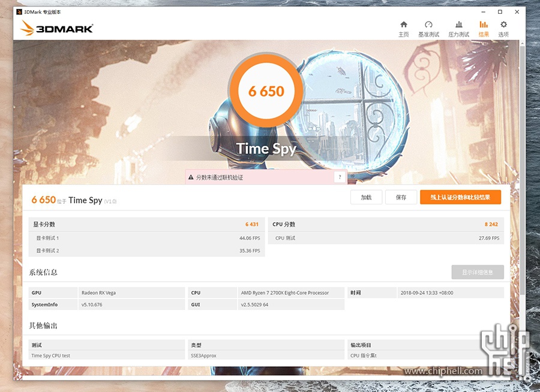Click the 27.69 FPS value

tap(489, 238)
